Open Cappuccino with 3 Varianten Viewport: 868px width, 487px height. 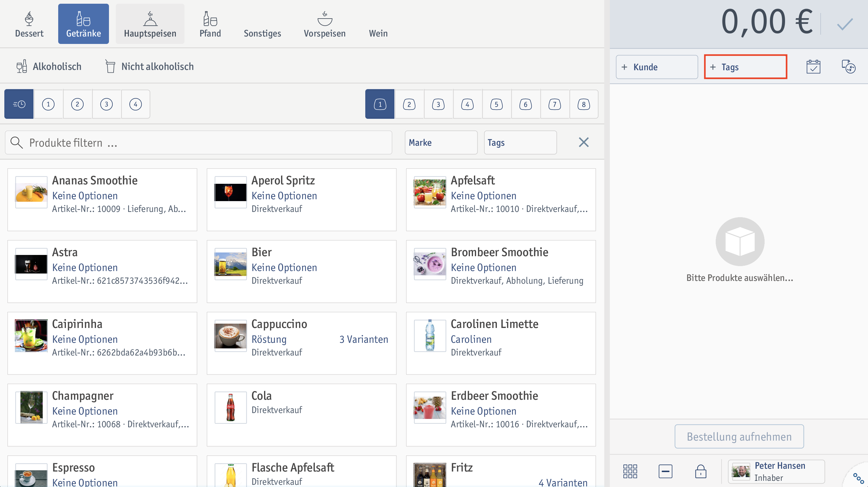coord(301,343)
